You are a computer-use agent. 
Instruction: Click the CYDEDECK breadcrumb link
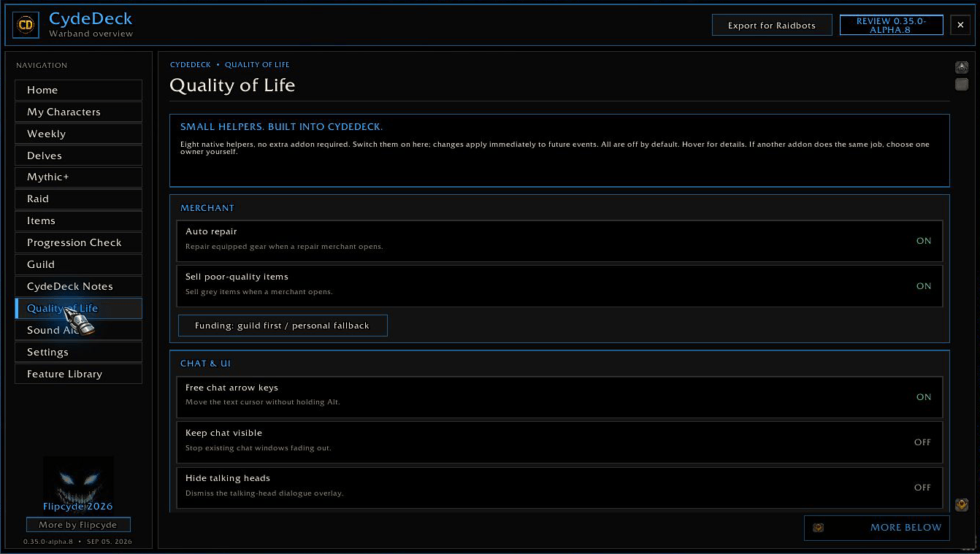coord(191,65)
